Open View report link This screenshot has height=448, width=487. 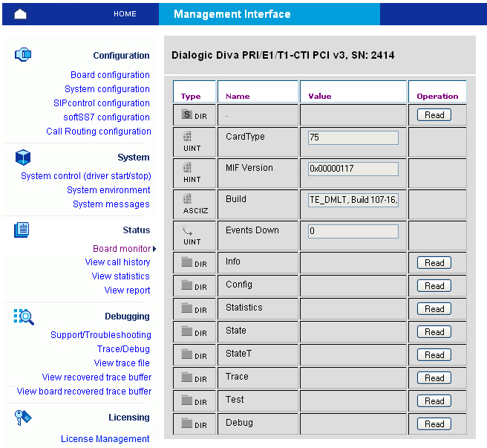pos(128,290)
